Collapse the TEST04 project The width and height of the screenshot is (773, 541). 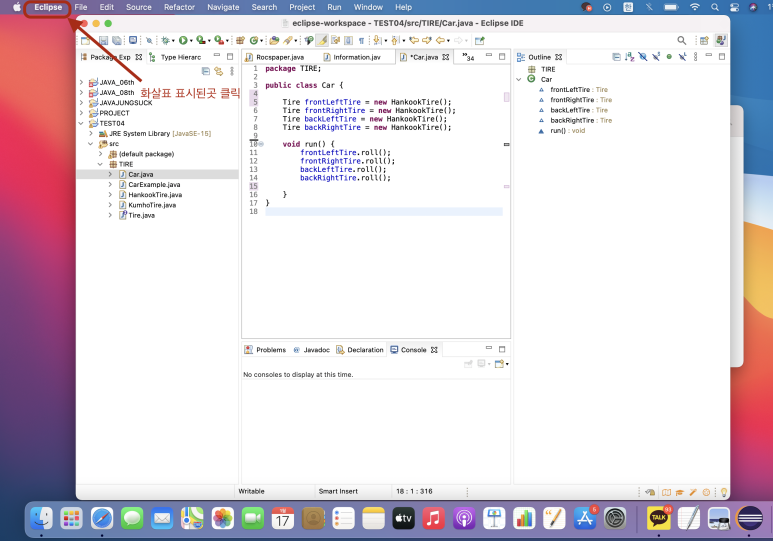[x=81, y=123]
